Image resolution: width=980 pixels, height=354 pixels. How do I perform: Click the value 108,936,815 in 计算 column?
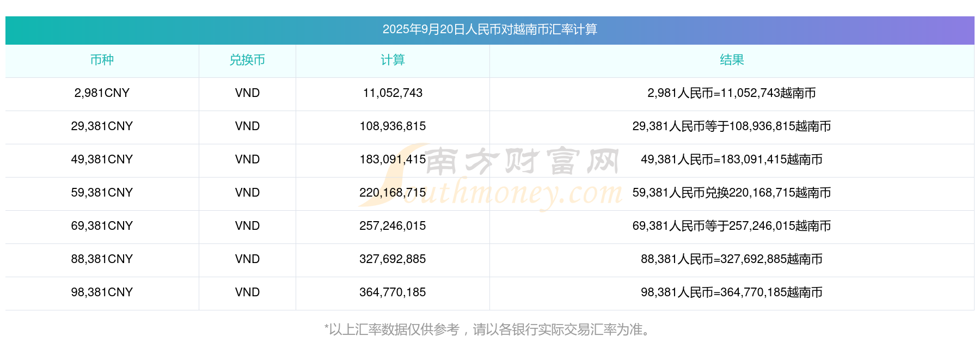click(x=393, y=126)
